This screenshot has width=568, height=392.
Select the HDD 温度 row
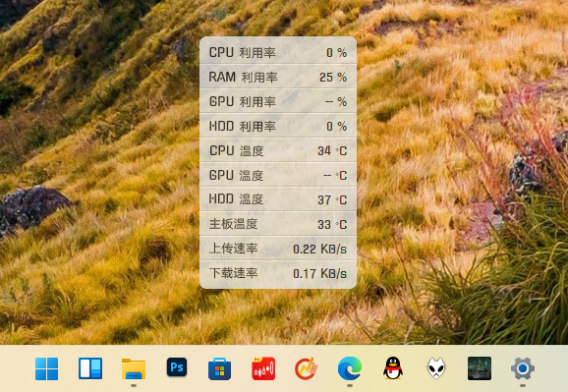pos(278,199)
